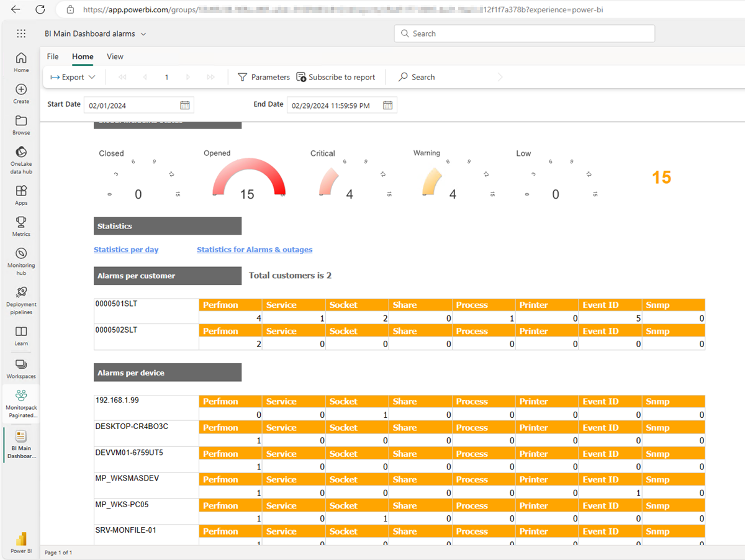This screenshot has height=560, width=745.
Task: Expand BI Main Dashboard alarms title chevron
Action: [143, 34]
